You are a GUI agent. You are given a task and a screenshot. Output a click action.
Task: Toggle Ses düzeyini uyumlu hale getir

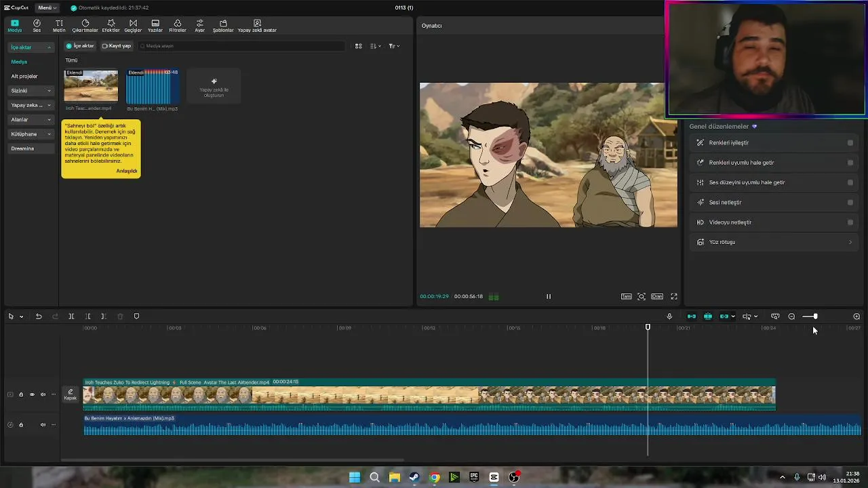850,182
